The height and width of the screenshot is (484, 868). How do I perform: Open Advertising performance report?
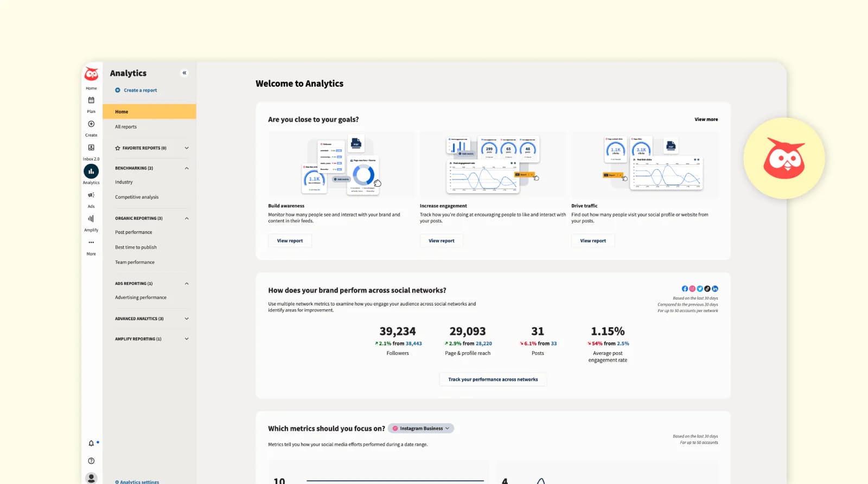(141, 297)
